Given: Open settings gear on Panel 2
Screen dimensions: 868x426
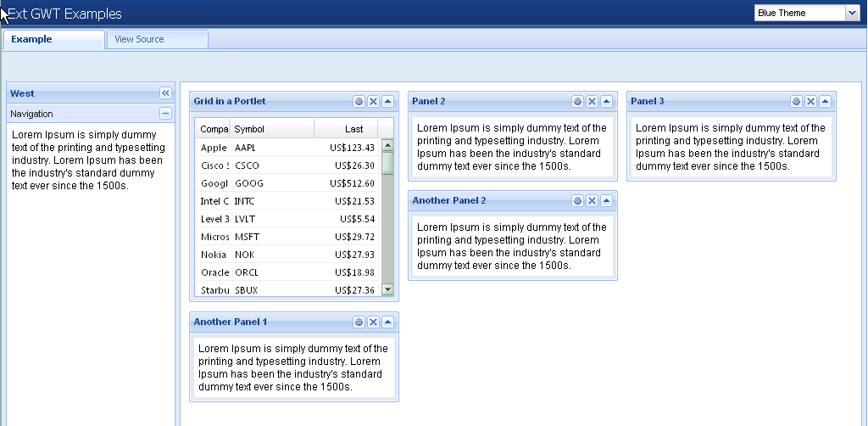Looking at the screenshot, I should click(x=577, y=102).
